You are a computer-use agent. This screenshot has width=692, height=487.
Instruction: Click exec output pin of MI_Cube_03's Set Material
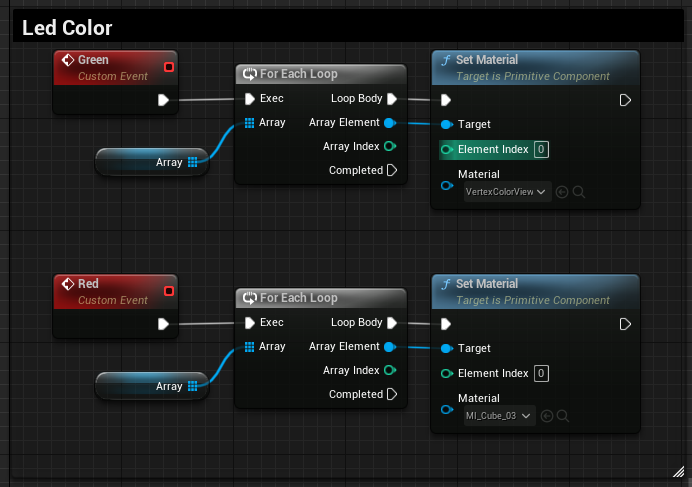[625, 324]
